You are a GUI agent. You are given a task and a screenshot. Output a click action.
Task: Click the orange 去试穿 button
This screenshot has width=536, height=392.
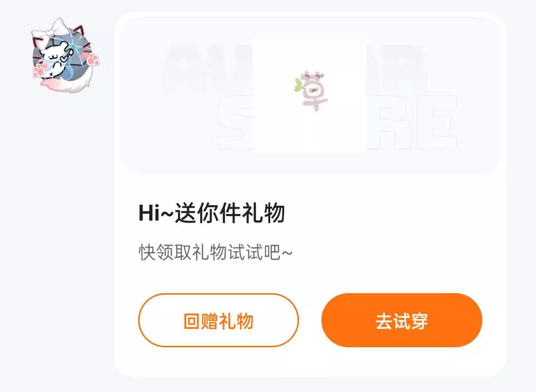(402, 320)
